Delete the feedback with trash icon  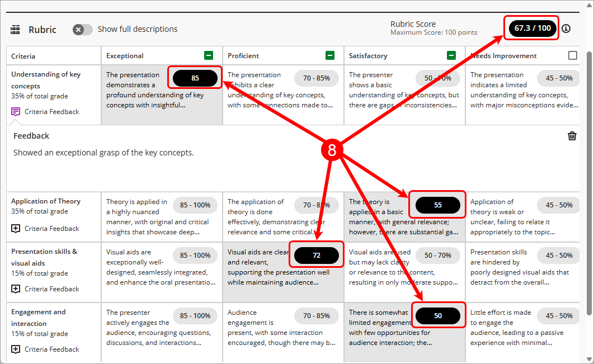[572, 136]
